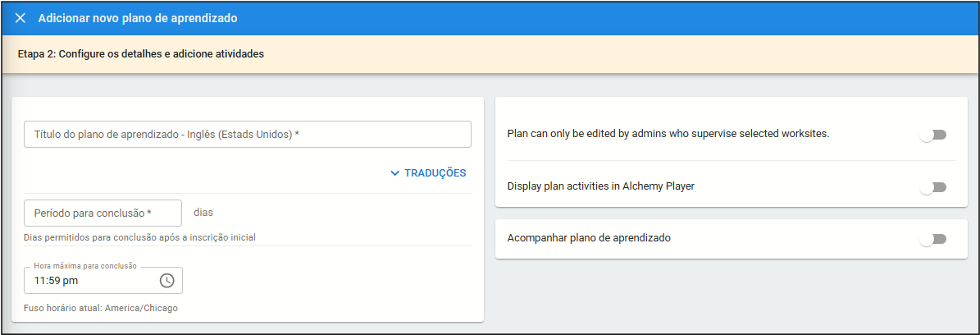Click the blue dialog header bar
Screen dimensions: 980x335
(x=574, y=18)
